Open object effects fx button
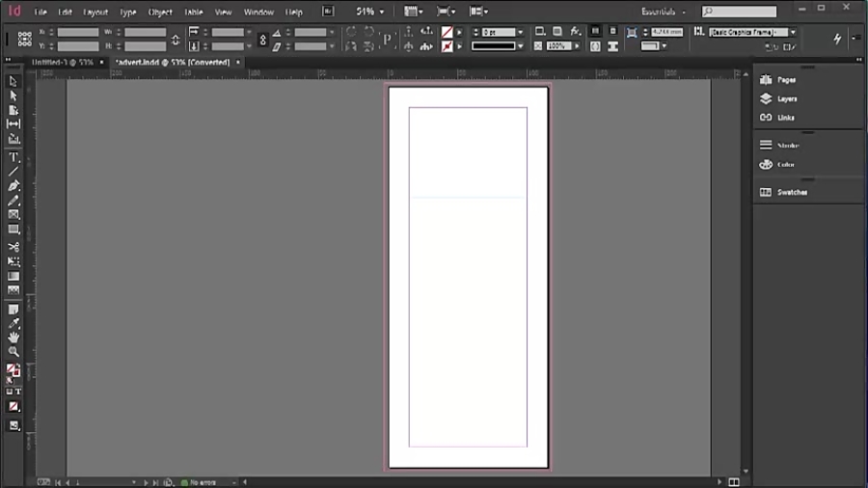Image resolution: width=868 pixels, height=488 pixels. (576, 31)
